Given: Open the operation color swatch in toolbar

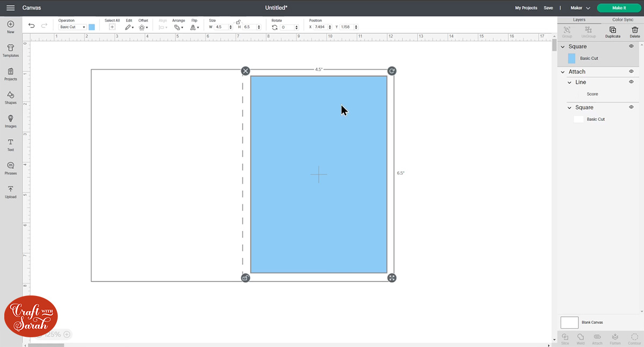Looking at the screenshot, I should pyautogui.click(x=92, y=27).
